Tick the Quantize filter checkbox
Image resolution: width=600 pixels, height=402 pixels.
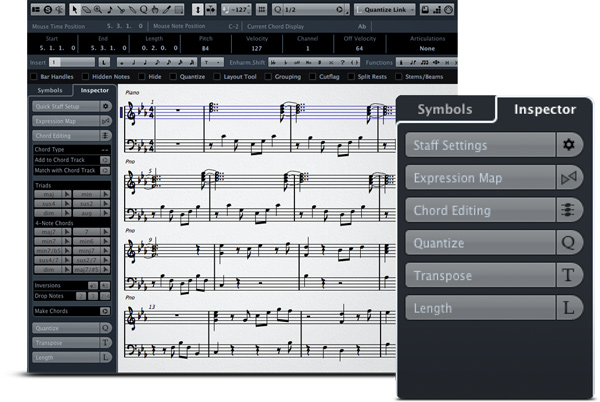(173, 76)
